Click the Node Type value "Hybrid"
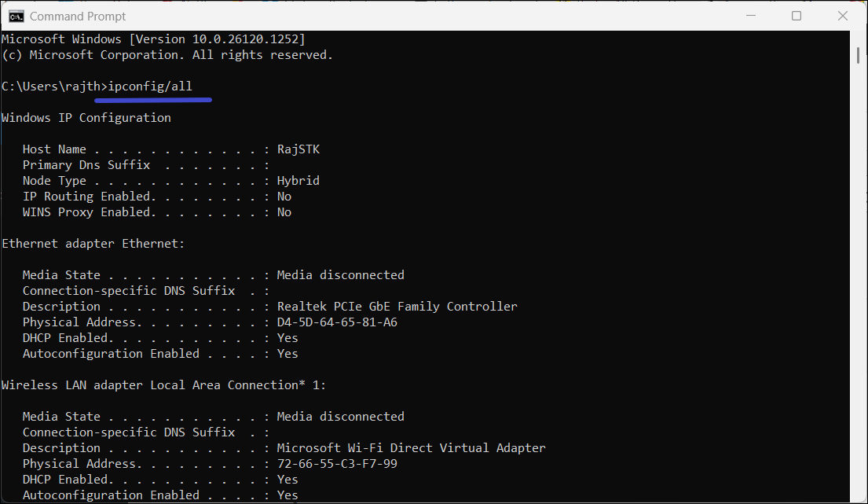868x504 pixels. click(x=298, y=181)
